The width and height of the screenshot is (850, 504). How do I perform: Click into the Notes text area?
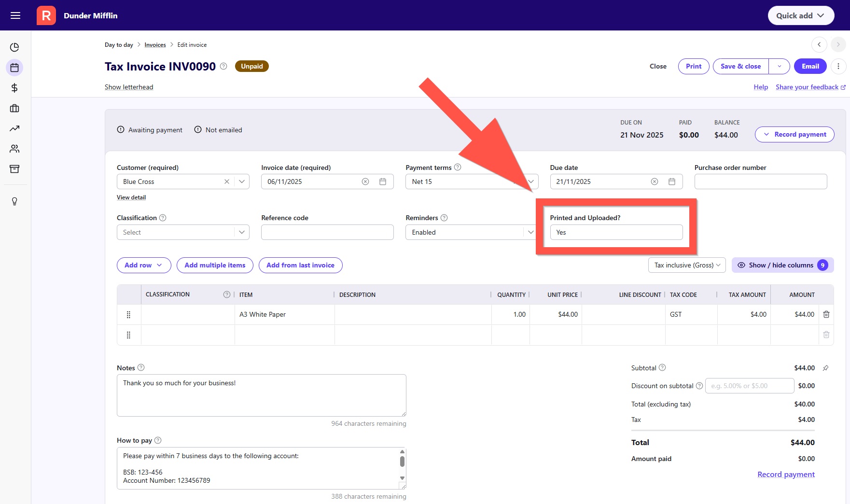tap(261, 395)
